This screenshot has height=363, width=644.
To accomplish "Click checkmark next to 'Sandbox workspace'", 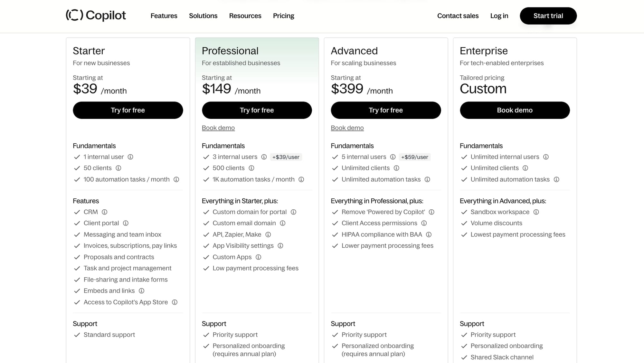I will [x=464, y=212].
